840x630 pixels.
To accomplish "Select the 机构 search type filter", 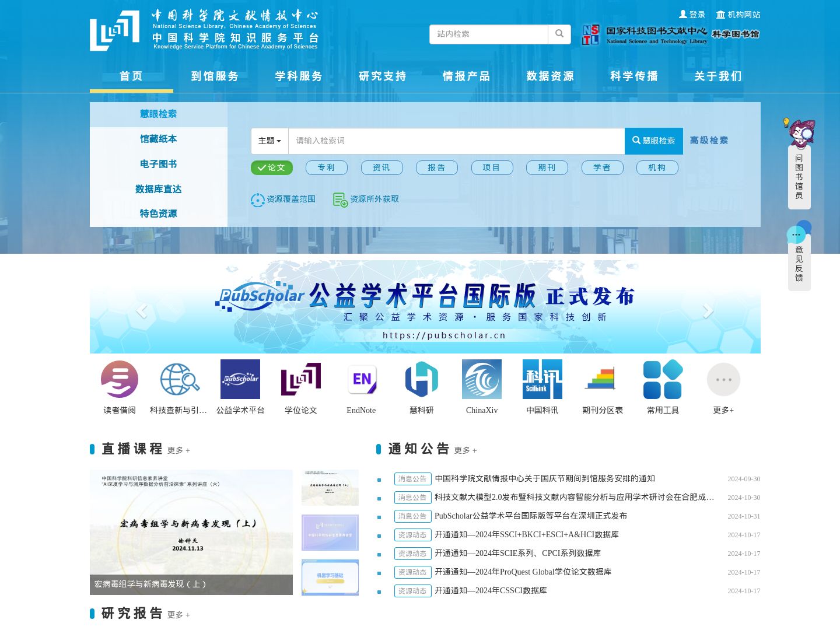I will click(657, 167).
